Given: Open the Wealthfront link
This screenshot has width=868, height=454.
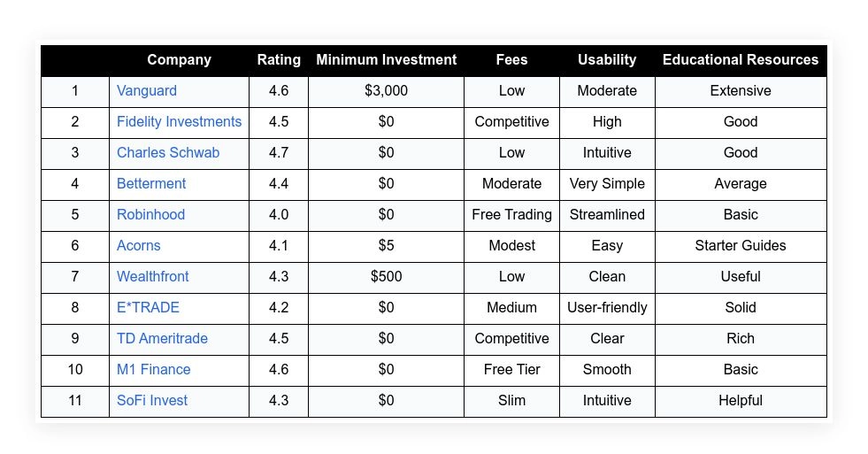Looking at the screenshot, I should 153,277.
